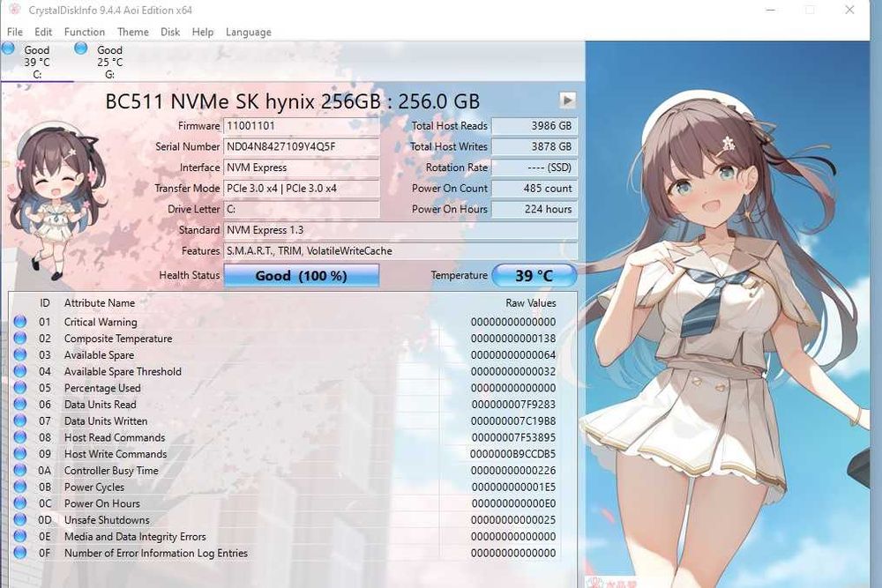The height and width of the screenshot is (588, 882).
Task: Click the Serial Number field
Action: [302, 146]
